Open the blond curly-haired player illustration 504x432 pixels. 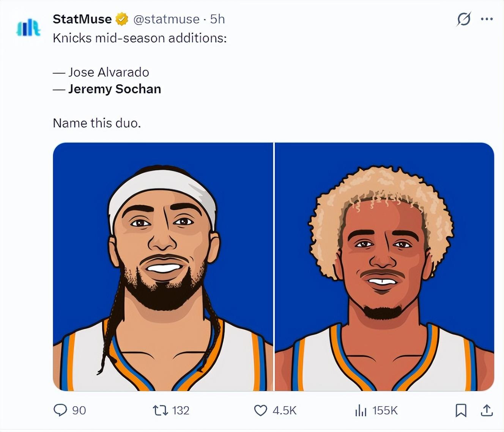[x=384, y=266]
